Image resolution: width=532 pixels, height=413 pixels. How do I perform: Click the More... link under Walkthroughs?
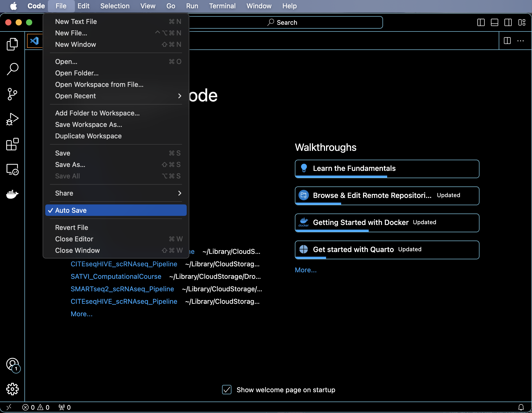[x=306, y=270]
